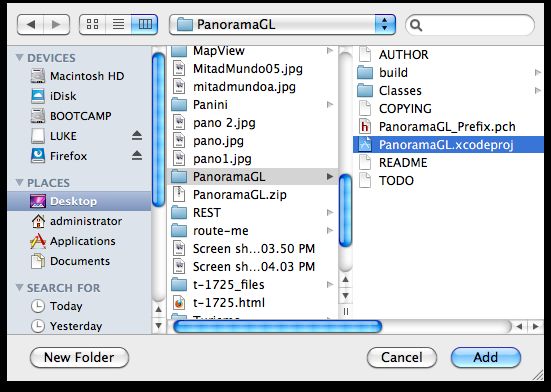Select the PanoramaGL.zip archive icon
The image size is (551, 392).
tap(179, 195)
